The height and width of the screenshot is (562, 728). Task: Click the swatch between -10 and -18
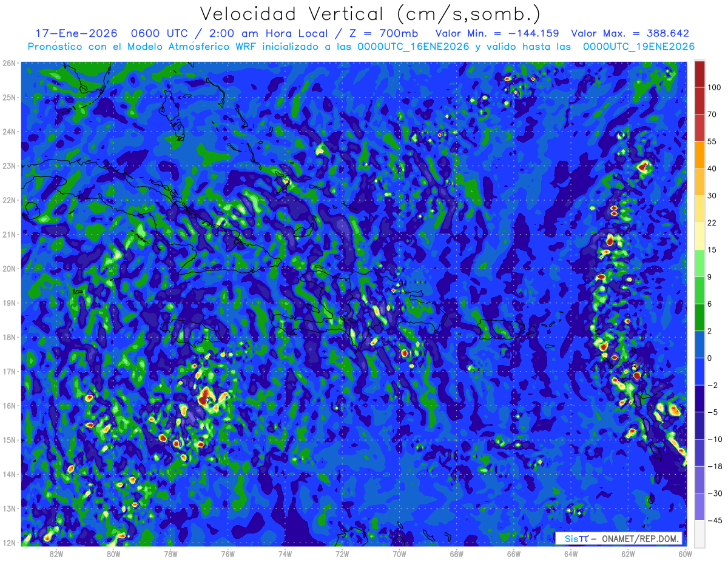coord(699,452)
